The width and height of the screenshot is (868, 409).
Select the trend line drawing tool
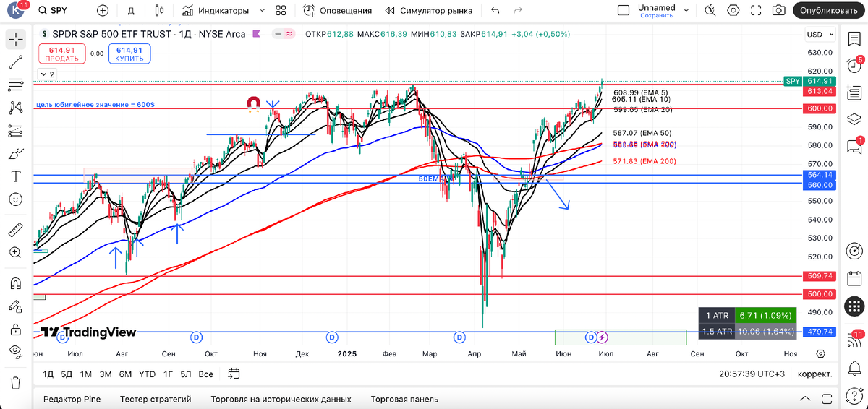(15, 62)
